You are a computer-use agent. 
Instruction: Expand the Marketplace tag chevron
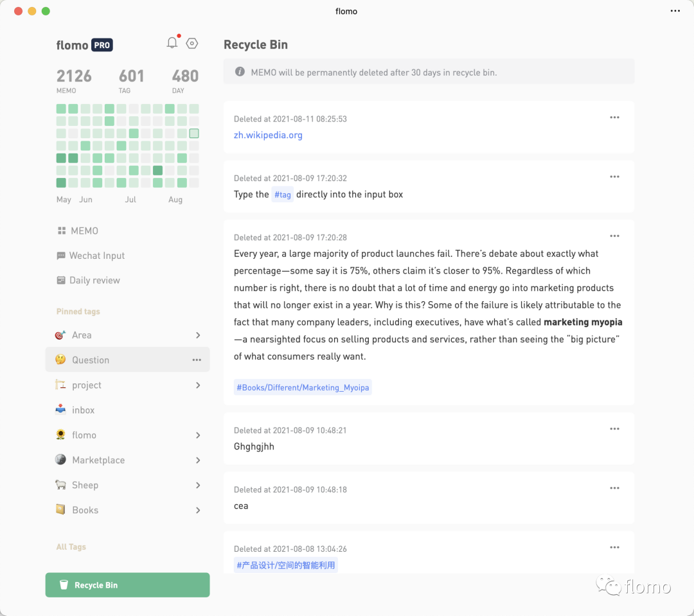(x=198, y=460)
